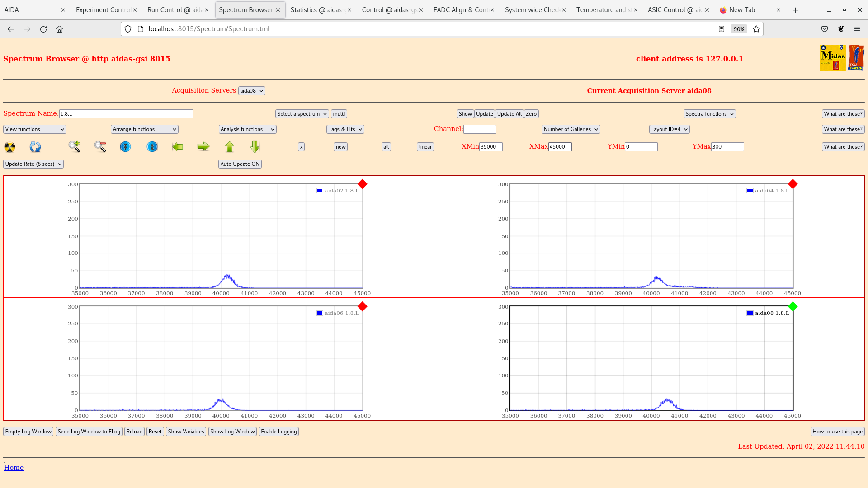Click How to use this page
This screenshot has height=488, width=868.
pyautogui.click(x=837, y=432)
